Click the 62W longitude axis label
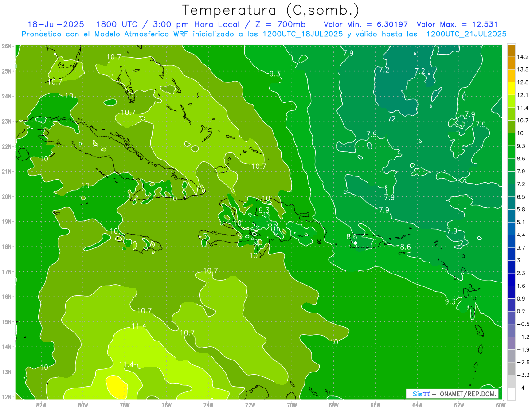This screenshot has height=411, width=532. pyautogui.click(x=459, y=405)
